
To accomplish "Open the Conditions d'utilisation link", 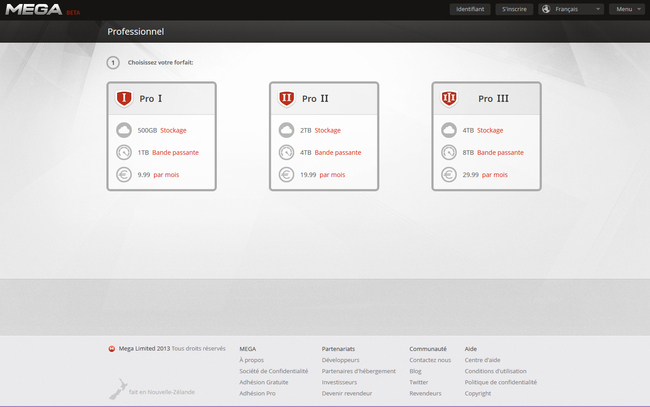I will coord(495,371).
